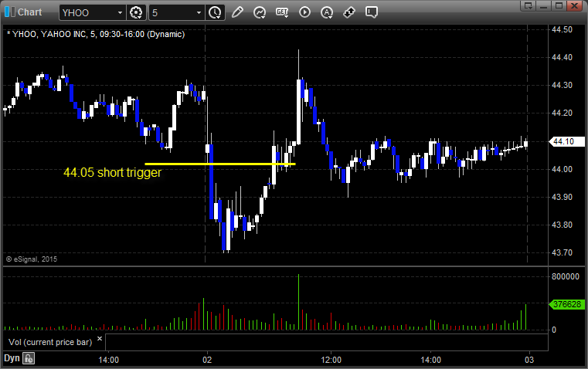The width and height of the screenshot is (588, 369).
Task: Click the 800000 volume axis label
Action: [566, 276]
